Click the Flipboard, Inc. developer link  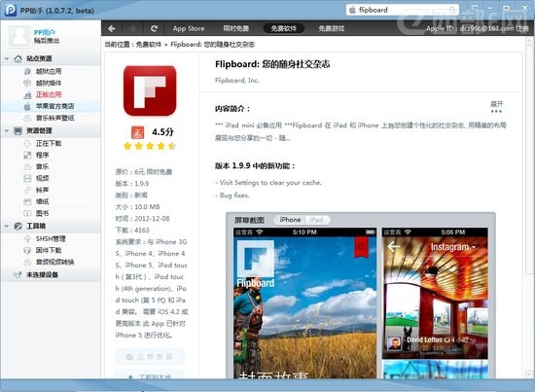pos(236,81)
